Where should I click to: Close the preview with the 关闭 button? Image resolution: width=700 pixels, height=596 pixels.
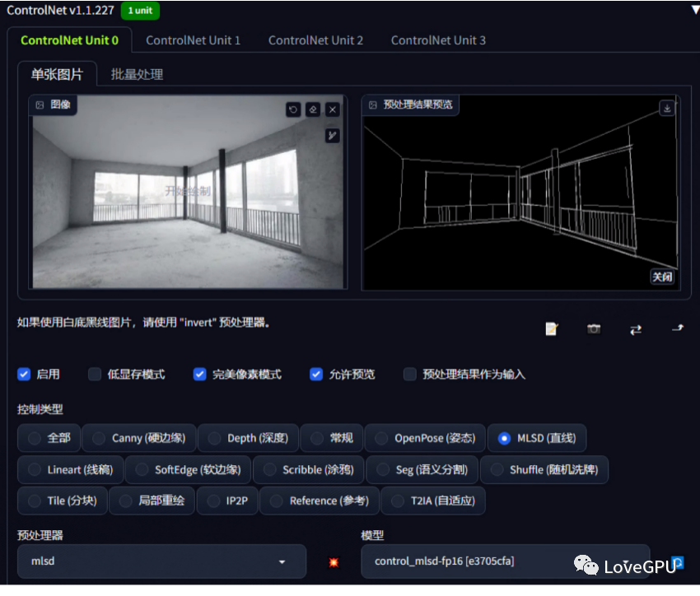pyautogui.click(x=662, y=277)
